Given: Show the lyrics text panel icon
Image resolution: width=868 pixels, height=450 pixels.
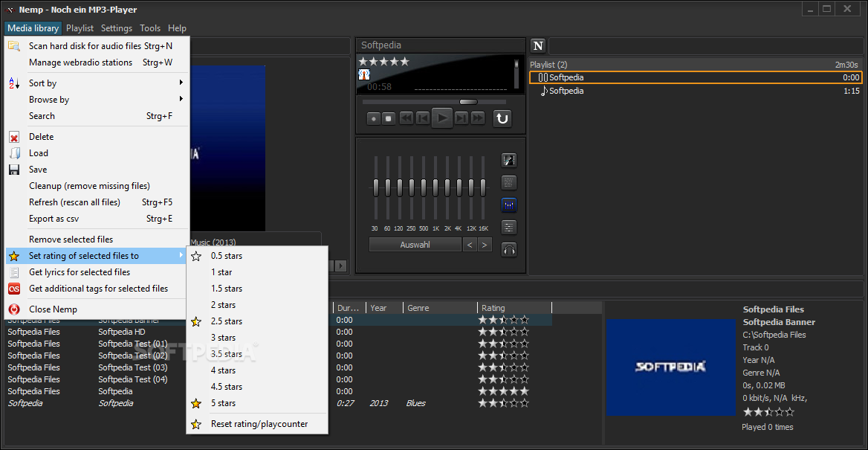Looking at the screenshot, I should pos(509,182).
